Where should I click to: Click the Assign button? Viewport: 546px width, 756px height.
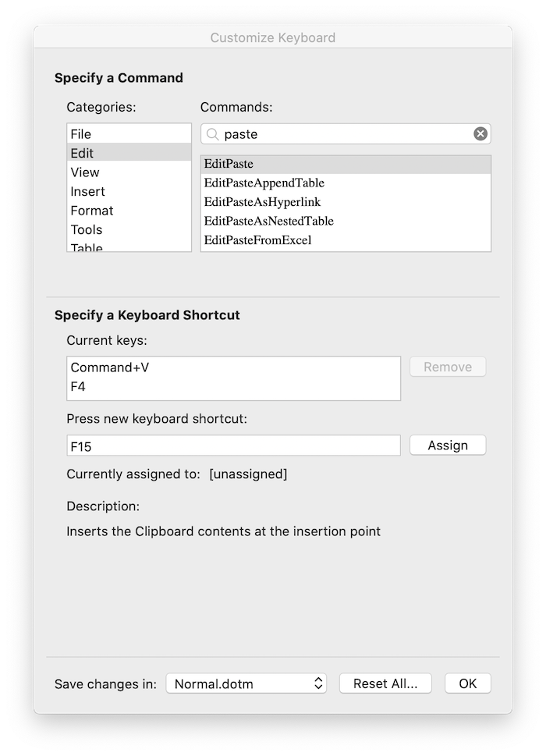(448, 445)
